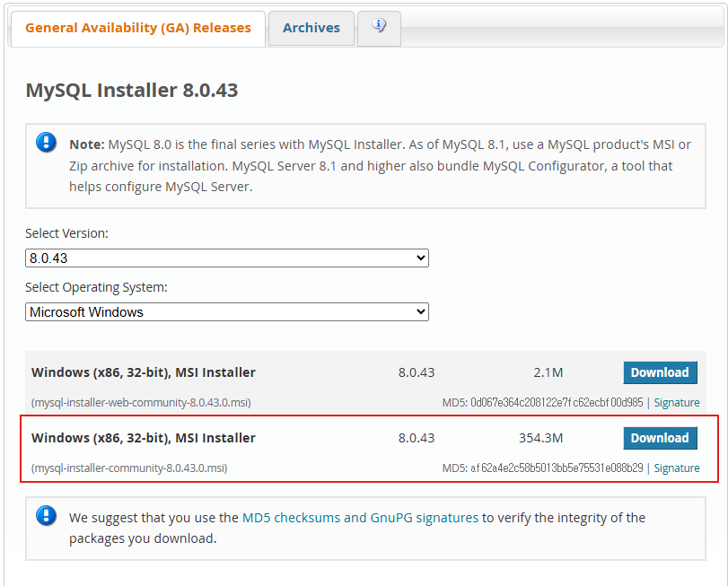Viewport: 728px width, 586px height.
Task: Click the Select Operating System label
Action: tap(96, 288)
